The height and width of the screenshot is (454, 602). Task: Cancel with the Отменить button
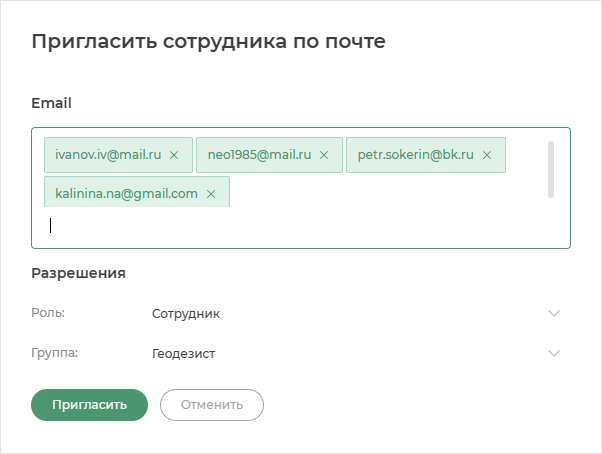point(212,405)
